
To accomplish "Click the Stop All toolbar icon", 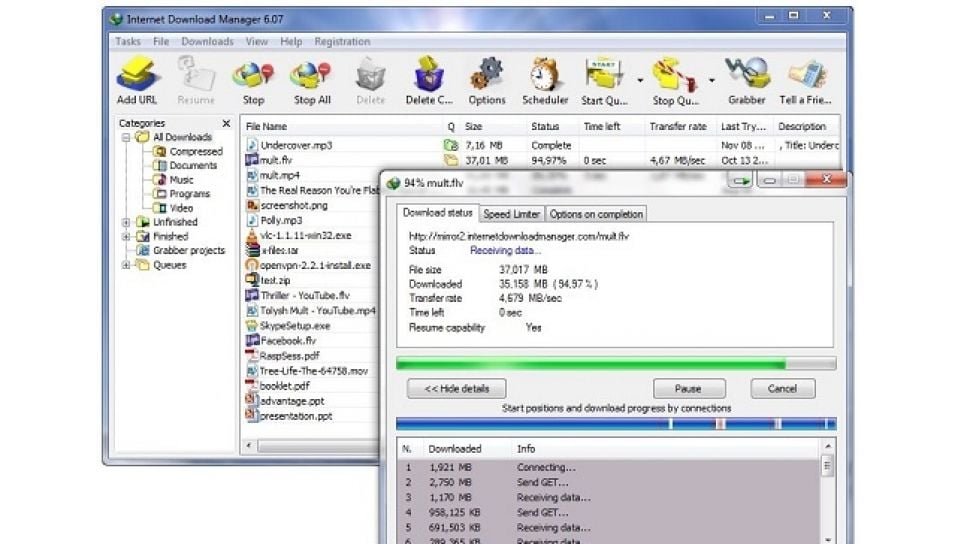I will 312,75.
